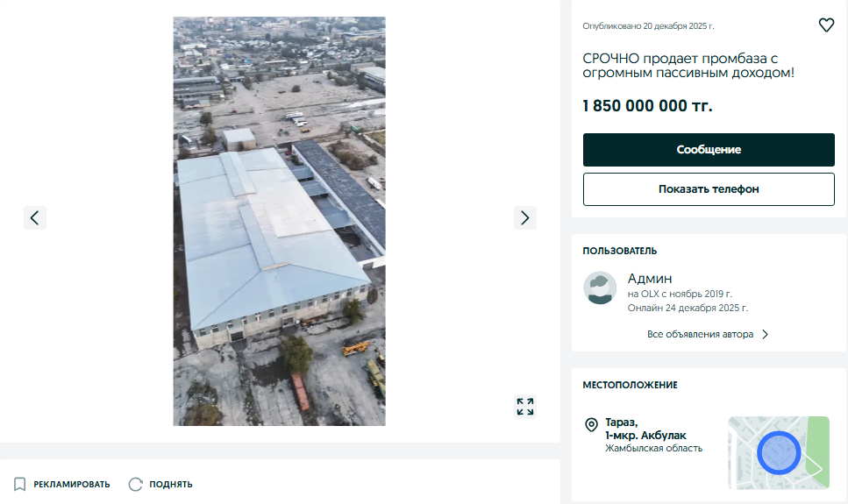Click the Админ user avatar
Viewport: 848px width, 504px height.
600,287
